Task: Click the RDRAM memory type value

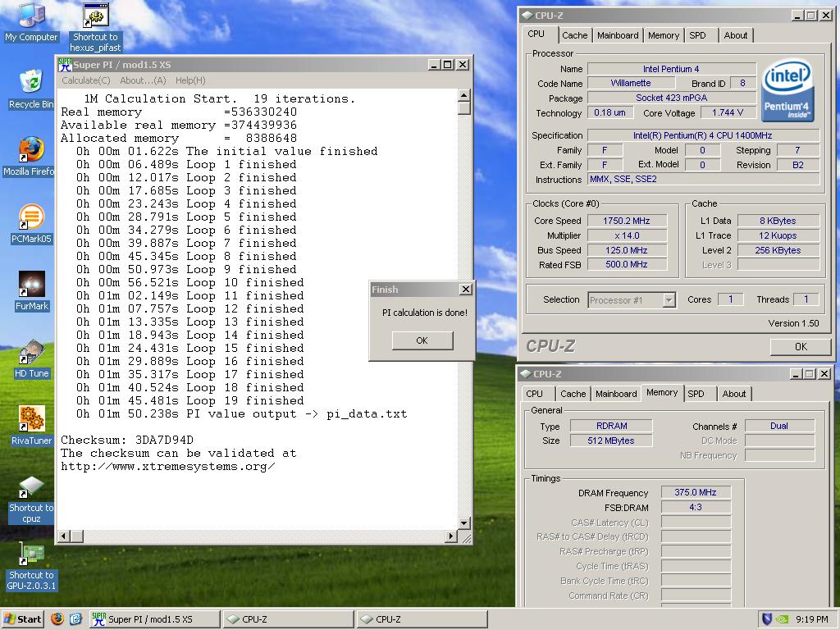Action: (611, 426)
